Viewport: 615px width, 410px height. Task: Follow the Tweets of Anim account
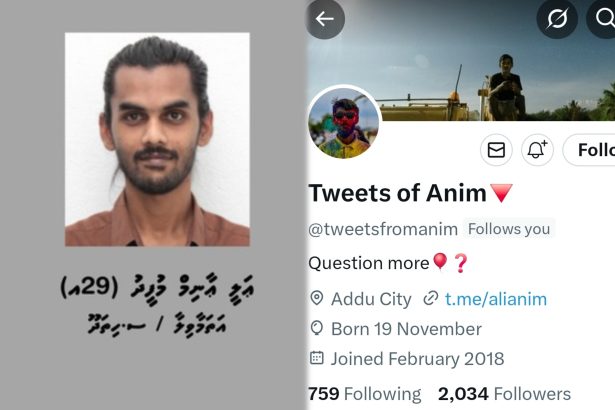(x=589, y=150)
